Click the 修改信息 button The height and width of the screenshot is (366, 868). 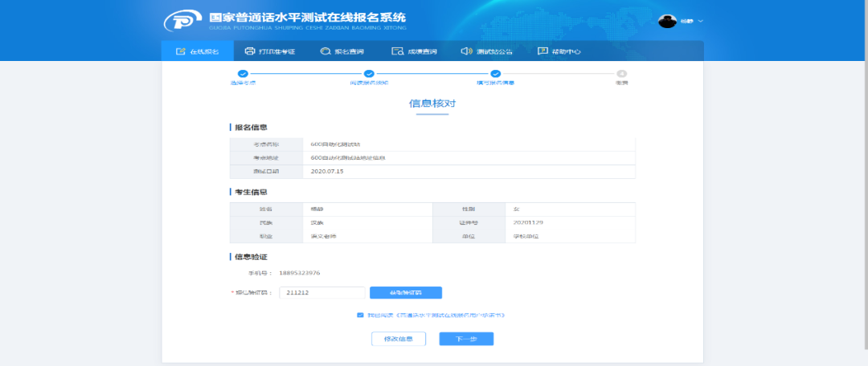click(x=398, y=339)
